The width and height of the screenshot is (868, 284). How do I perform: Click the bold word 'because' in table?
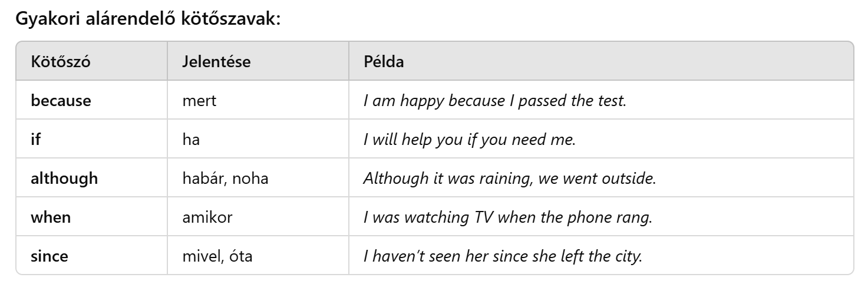point(61,101)
